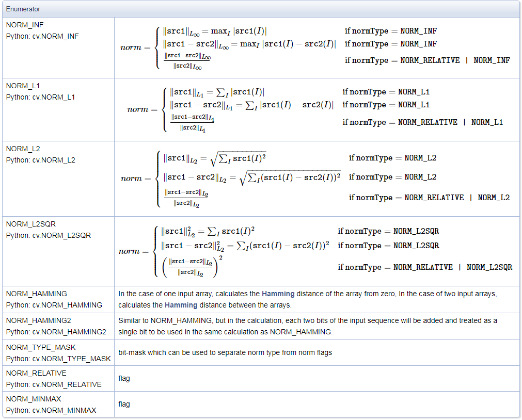
Task: Click the flag description beside NORM_MINMAX
Action: coord(124,404)
